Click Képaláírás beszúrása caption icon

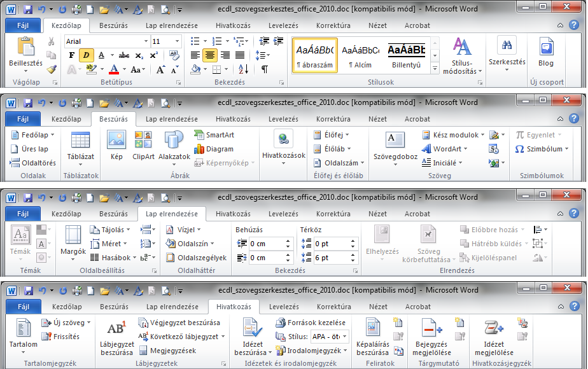pos(372,327)
